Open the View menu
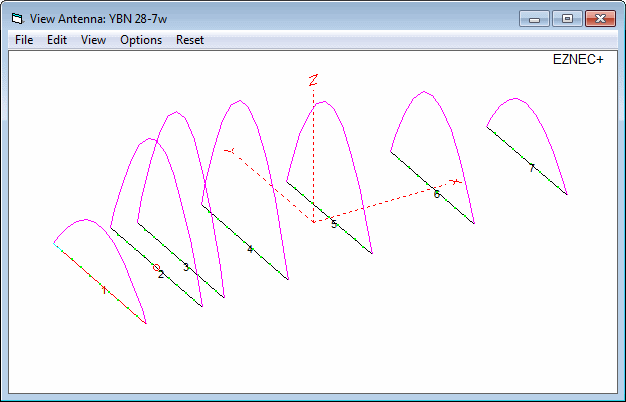 tap(93, 40)
